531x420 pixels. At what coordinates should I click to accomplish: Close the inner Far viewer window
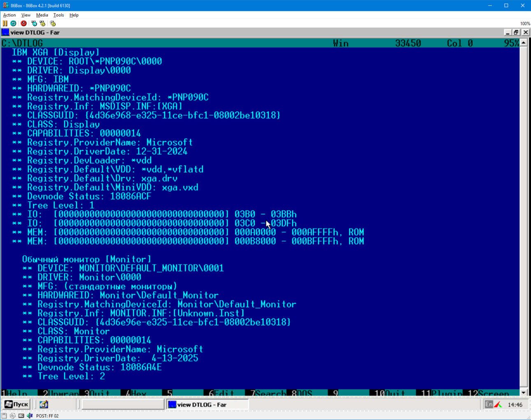coord(526,32)
